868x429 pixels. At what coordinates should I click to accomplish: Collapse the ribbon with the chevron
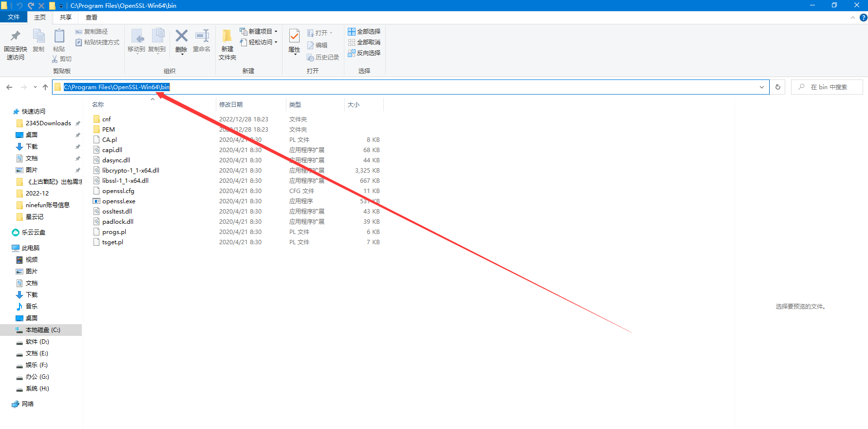[853, 18]
